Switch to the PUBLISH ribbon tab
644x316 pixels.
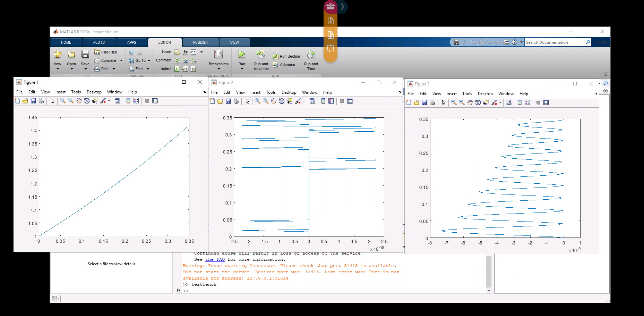tap(200, 42)
